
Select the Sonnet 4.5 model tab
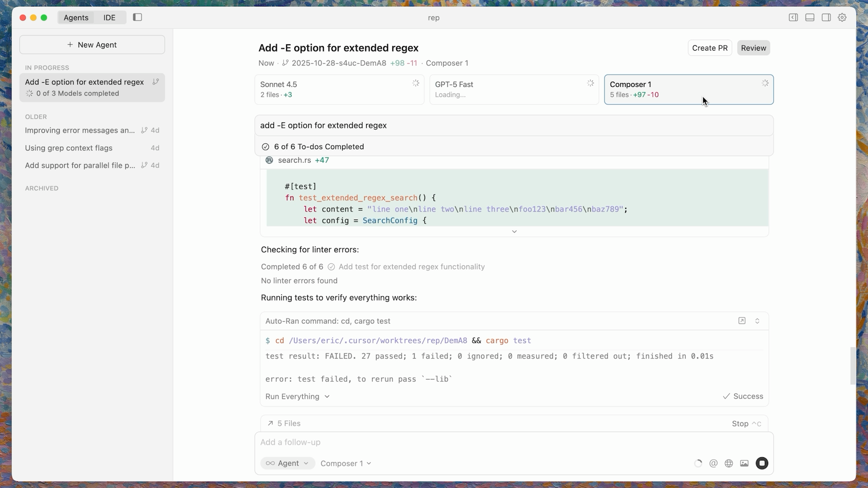coord(339,89)
